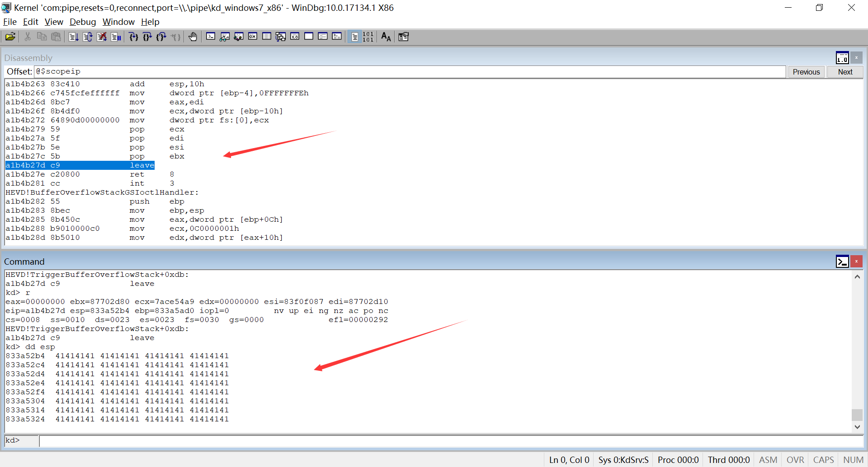This screenshot has width=868, height=467.
Task: Click 'Proc 000:0' status bar entry
Action: pyautogui.click(x=678, y=460)
